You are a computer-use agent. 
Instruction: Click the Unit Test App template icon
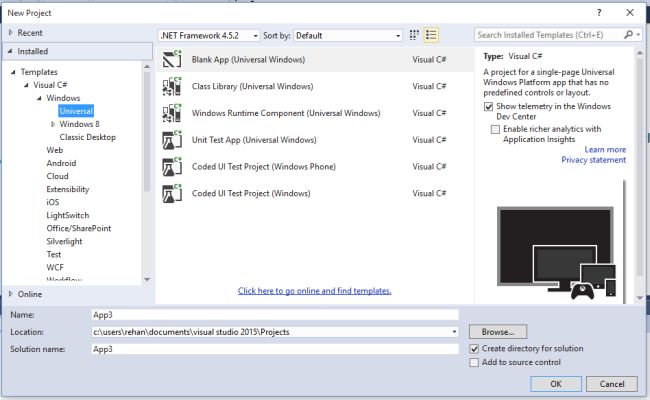[x=172, y=140]
